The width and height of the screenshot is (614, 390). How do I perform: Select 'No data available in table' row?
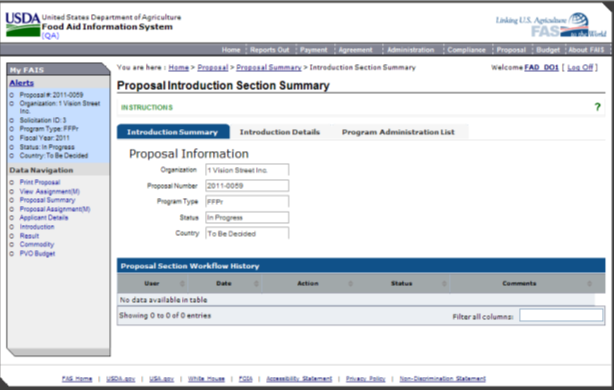click(x=356, y=300)
